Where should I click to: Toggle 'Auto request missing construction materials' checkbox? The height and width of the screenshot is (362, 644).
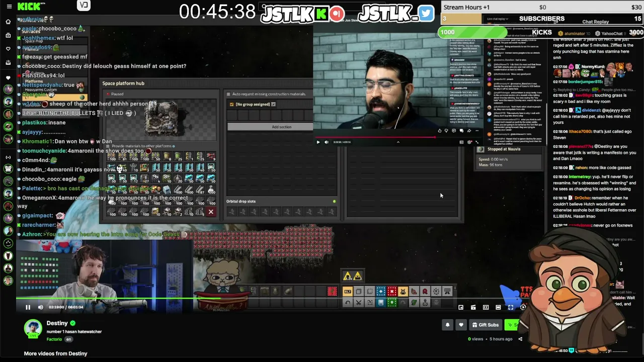click(228, 94)
